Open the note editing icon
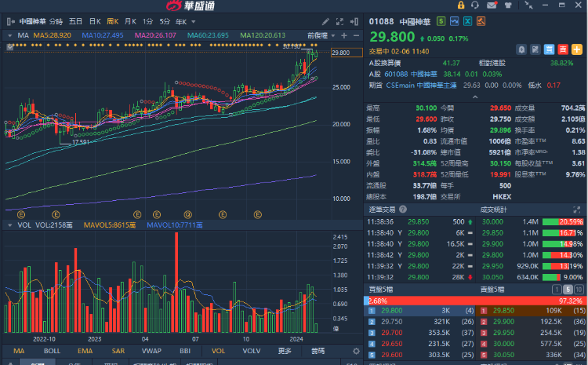The height and width of the screenshot is (365, 588). 535,49
